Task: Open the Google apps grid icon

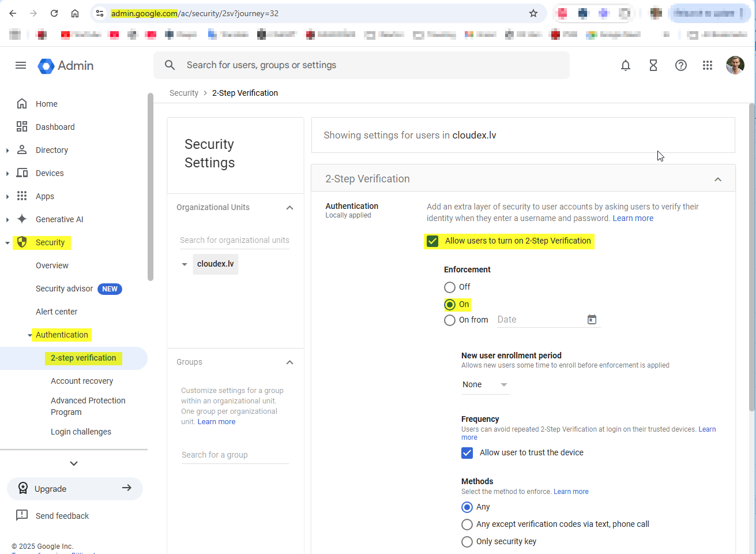Action: (x=708, y=66)
